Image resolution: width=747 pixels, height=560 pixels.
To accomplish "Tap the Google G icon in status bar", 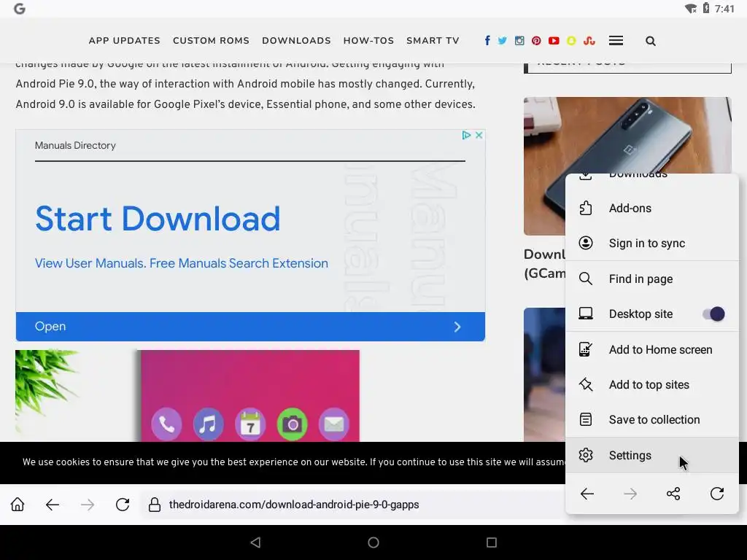I will (20, 9).
